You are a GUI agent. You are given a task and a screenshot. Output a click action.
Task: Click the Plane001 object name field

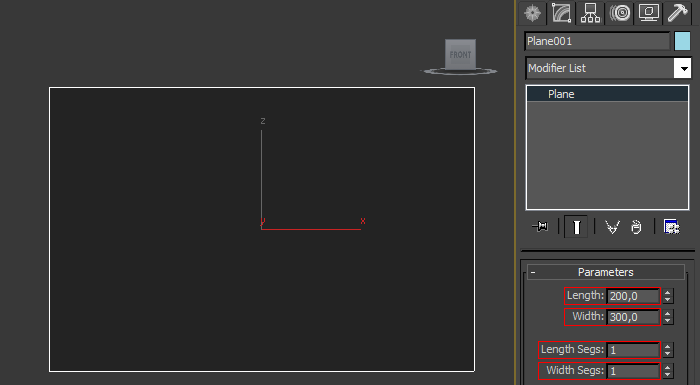tap(597, 41)
